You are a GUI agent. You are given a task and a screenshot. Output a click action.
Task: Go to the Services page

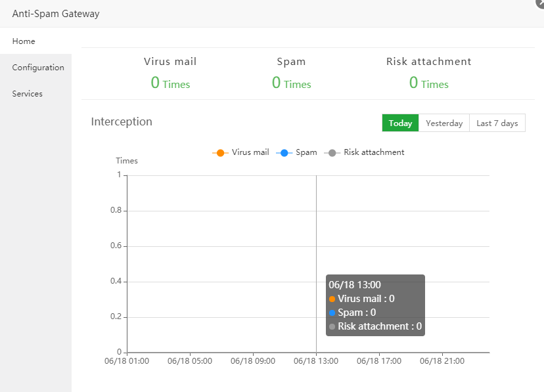click(27, 94)
